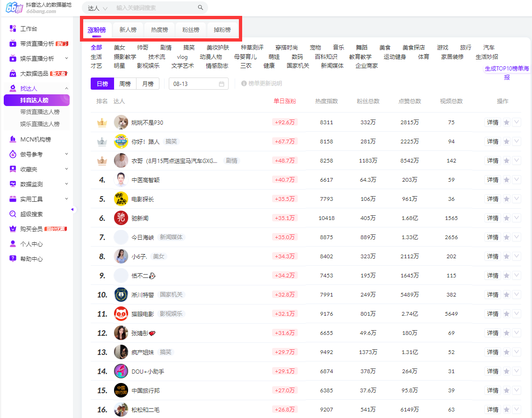Expand the 收藏夹 menu
The width and height of the screenshot is (532, 418).
coord(66,169)
